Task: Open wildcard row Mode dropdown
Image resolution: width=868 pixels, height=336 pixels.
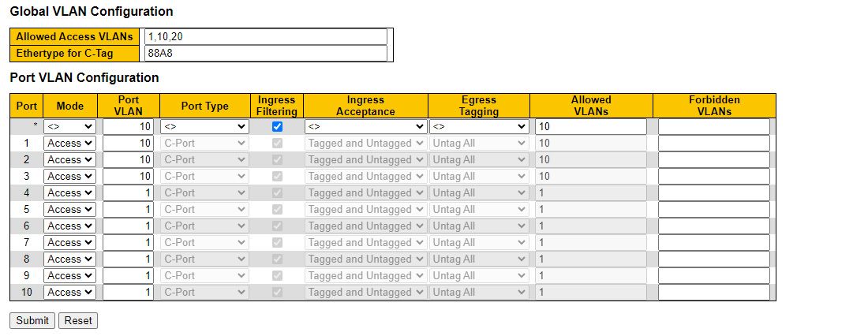Action: [69, 126]
